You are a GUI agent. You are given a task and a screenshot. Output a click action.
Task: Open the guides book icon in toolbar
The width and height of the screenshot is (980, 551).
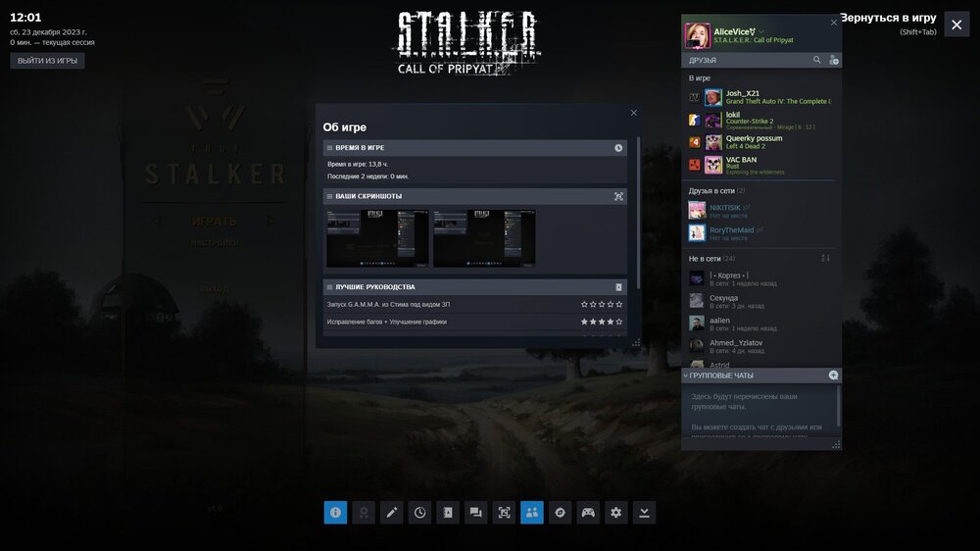coord(448,512)
